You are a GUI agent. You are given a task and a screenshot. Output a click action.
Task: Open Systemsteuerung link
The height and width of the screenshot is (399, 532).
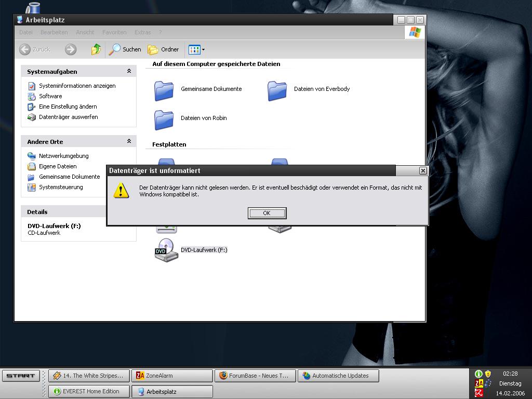[61, 187]
